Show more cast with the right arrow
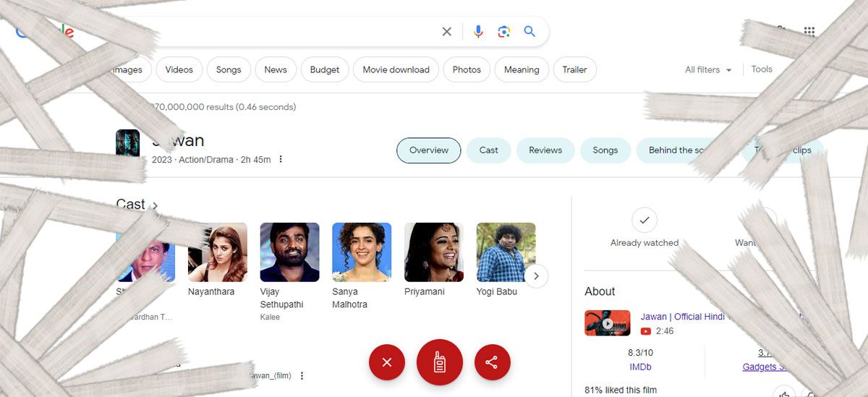The height and width of the screenshot is (397, 868). point(536,276)
